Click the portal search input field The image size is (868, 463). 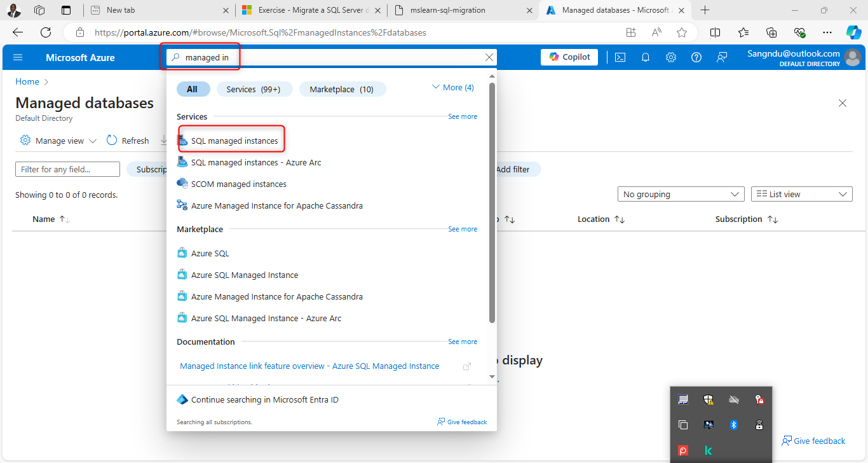(330, 57)
